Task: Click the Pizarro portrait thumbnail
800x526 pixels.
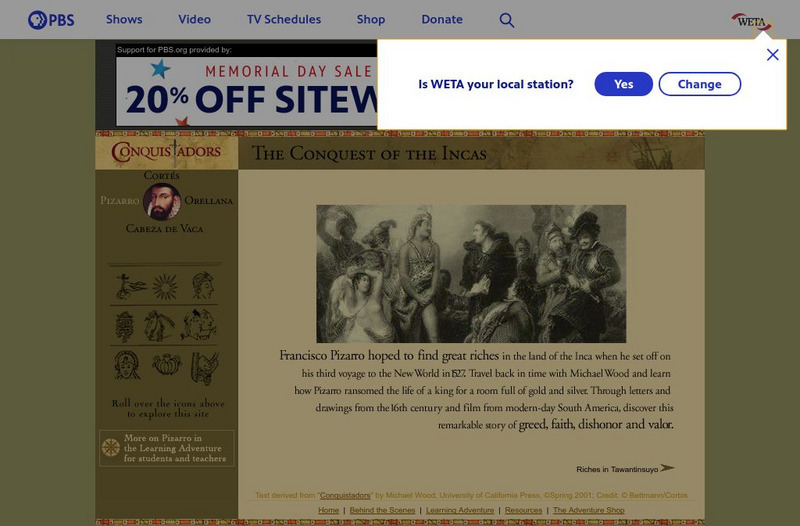Action: [161, 202]
